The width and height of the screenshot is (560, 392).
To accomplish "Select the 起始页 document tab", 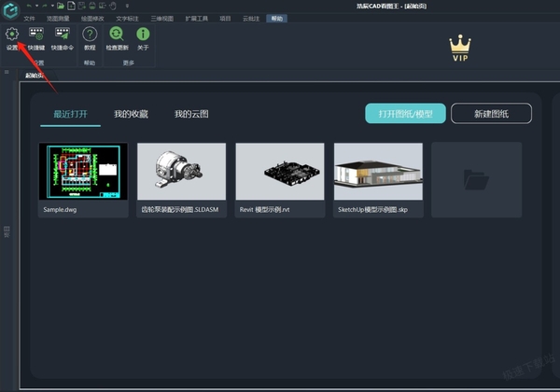I will 35,76.
